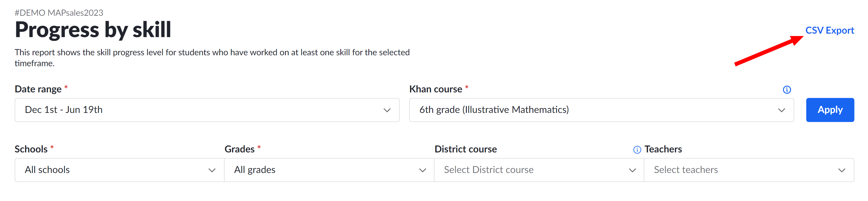Click the Khan course dropdown chevron

coord(781,110)
